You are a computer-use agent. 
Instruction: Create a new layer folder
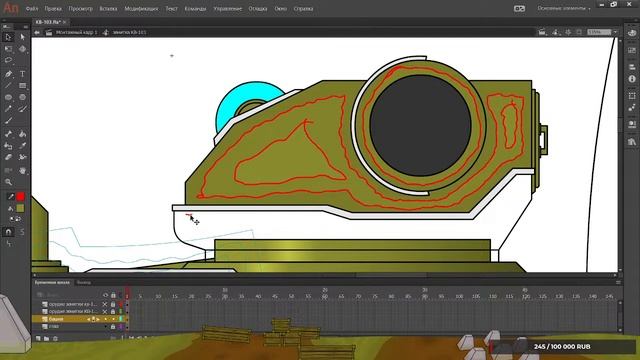(47, 338)
